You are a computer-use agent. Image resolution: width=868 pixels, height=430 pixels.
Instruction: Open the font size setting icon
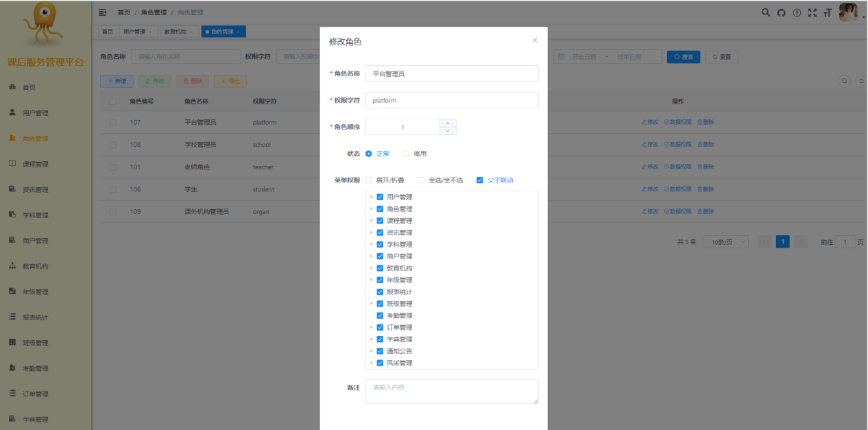click(828, 12)
